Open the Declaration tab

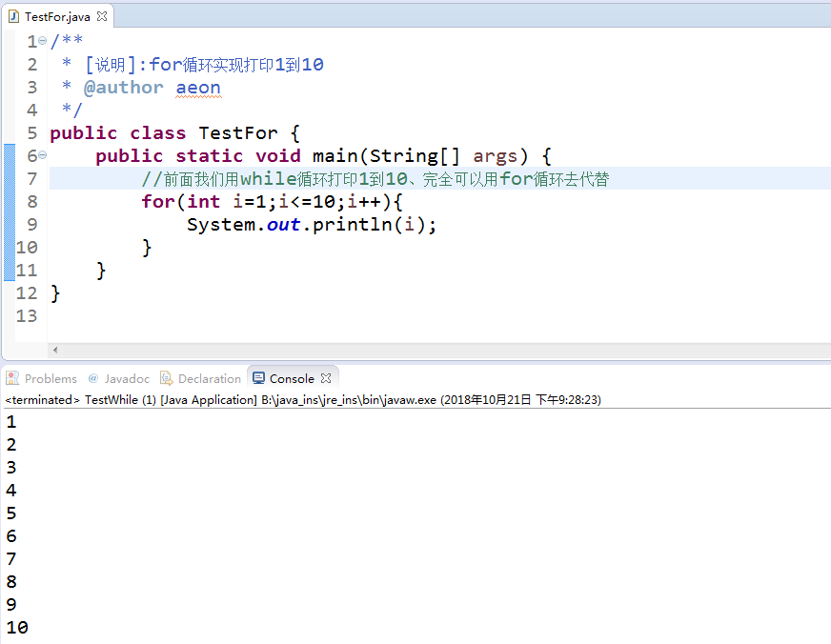(x=201, y=378)
